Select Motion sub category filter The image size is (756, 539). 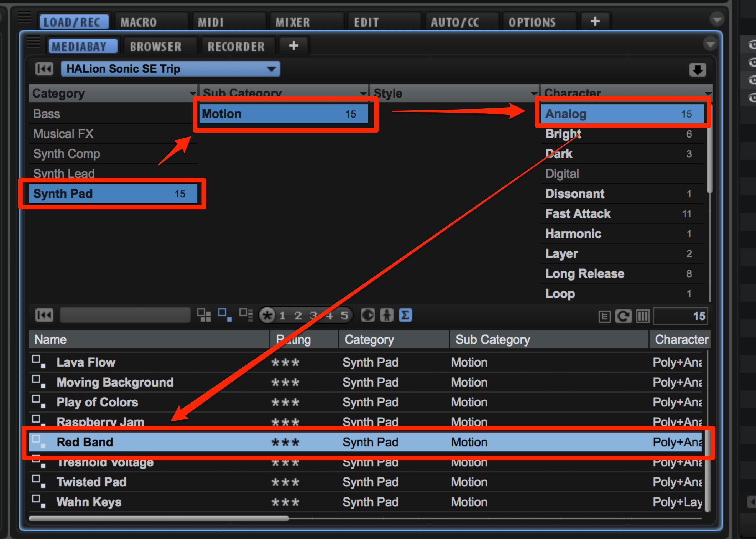tap(283, 114)
